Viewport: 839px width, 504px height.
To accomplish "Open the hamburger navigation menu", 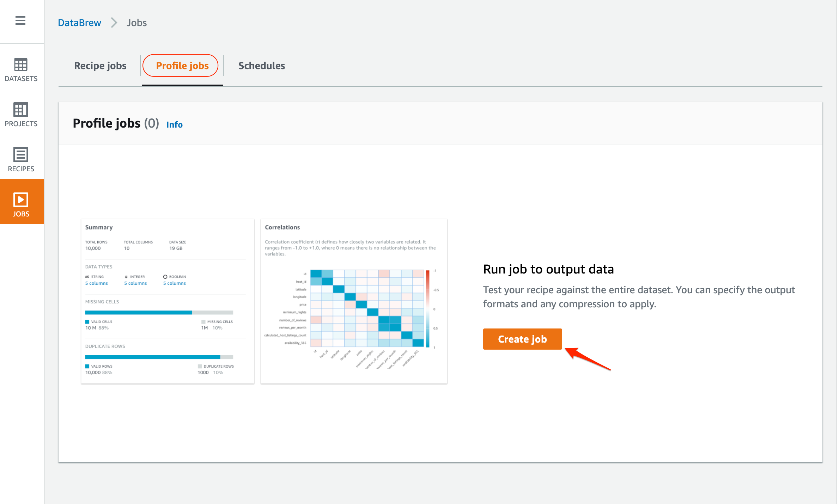I will 20,20.
